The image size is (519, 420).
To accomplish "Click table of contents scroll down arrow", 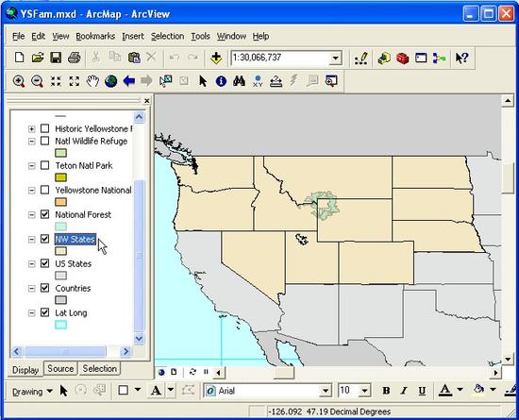I will point(139,339).
